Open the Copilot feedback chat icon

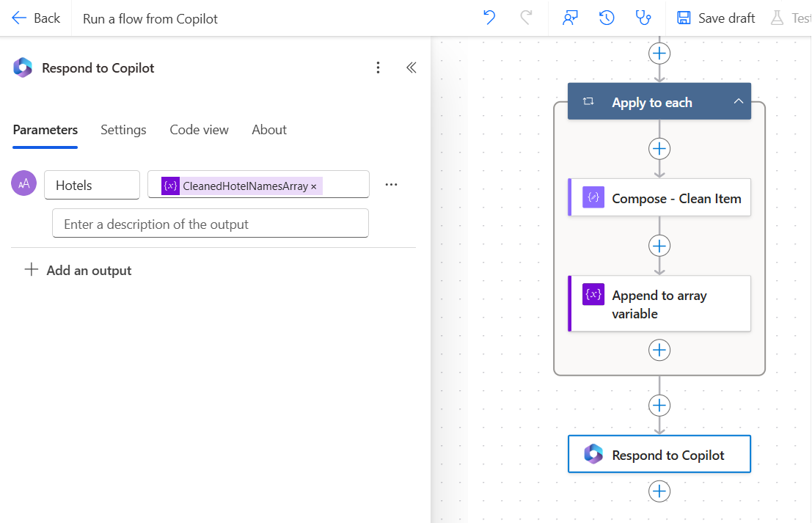coord(570,18)
